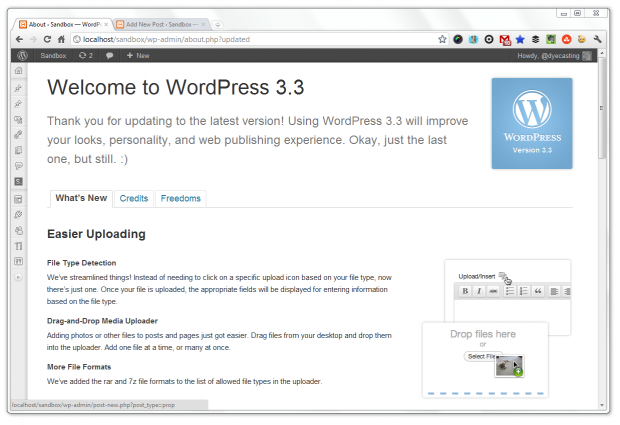Screen dimensions: 620x425
Task: Click the Gmail extension icon
Action: [505, 39]
